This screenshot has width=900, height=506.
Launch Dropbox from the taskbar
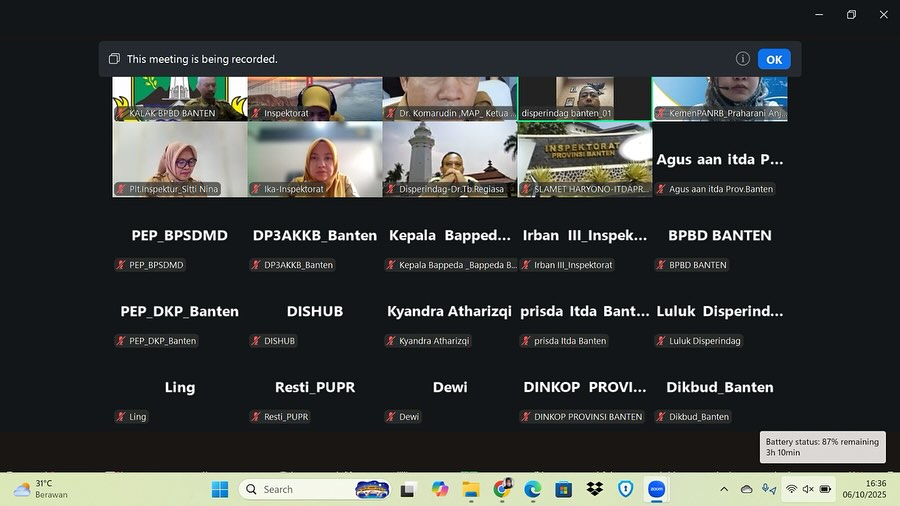click(595, 489)
